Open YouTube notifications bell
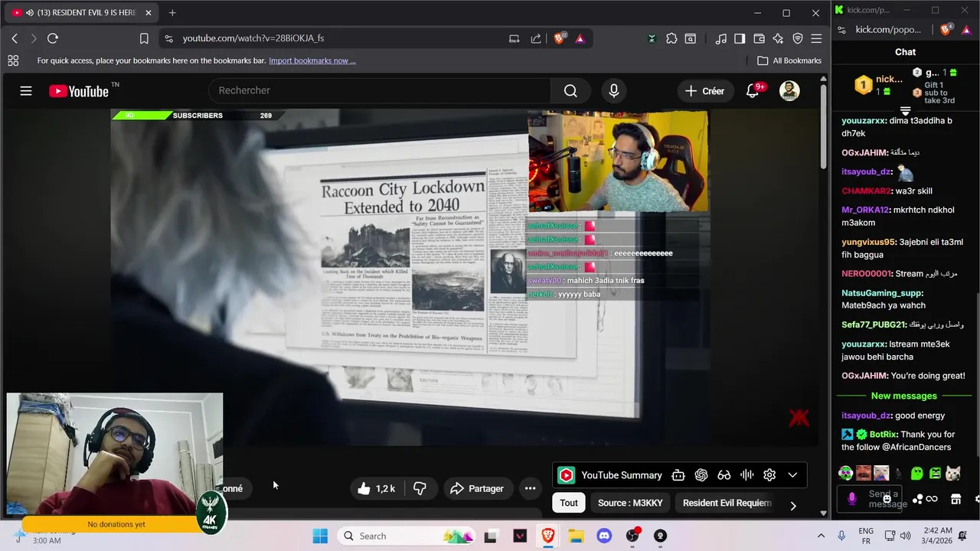 point(753,91)
